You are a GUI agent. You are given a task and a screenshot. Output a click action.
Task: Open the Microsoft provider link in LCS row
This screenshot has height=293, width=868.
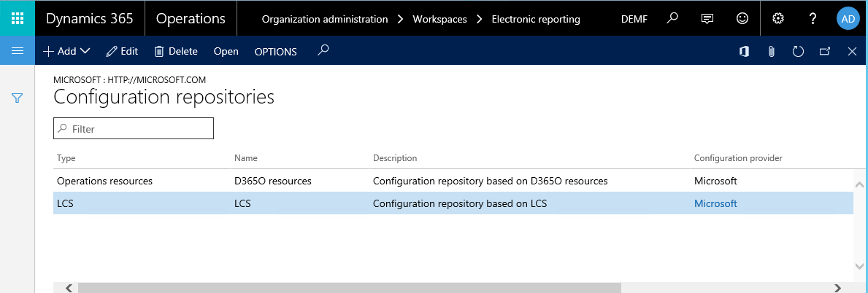(x=715, y=203)
